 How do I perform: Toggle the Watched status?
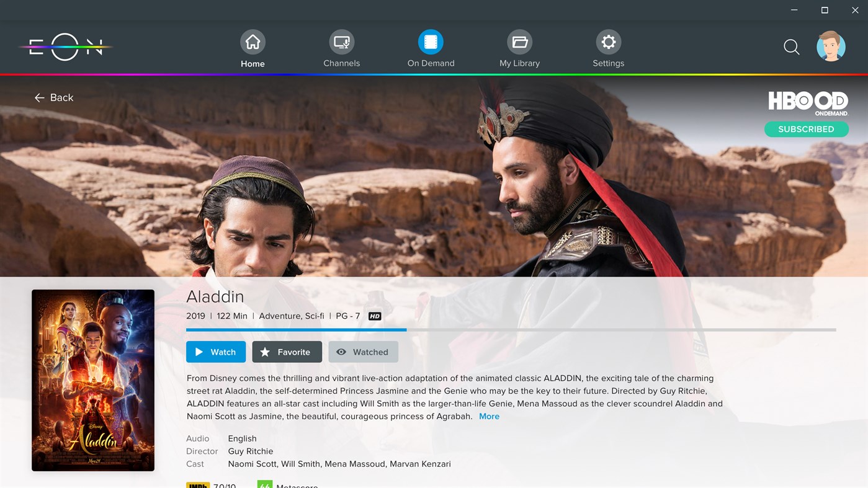point(363,352)
